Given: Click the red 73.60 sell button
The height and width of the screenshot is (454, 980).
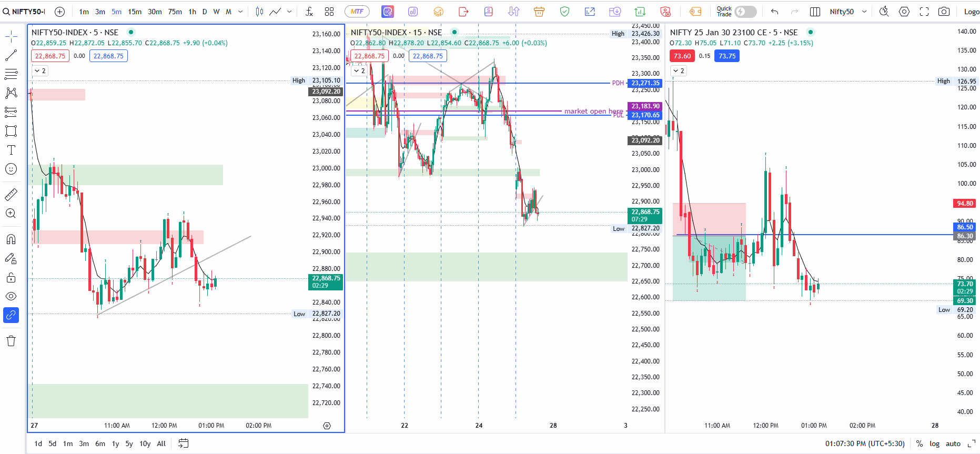Looking at the screenshot, I should pyautogui.click(x=682, y=56).
